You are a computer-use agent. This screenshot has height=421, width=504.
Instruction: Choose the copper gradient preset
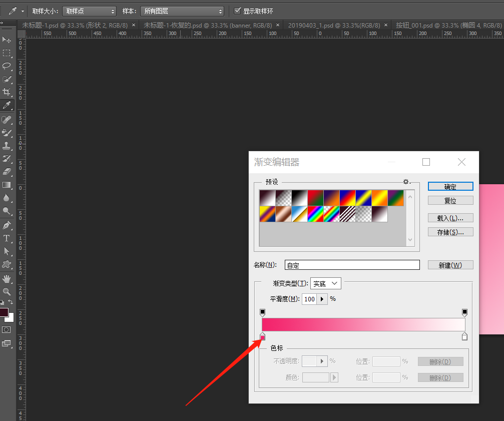pyautogui.click(x=283, y=214)
